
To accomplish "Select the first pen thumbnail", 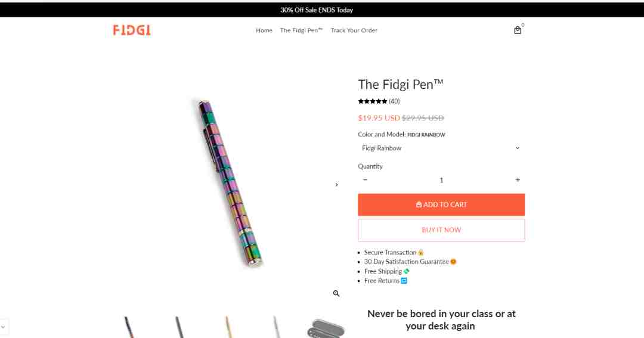I will point(129,327).
